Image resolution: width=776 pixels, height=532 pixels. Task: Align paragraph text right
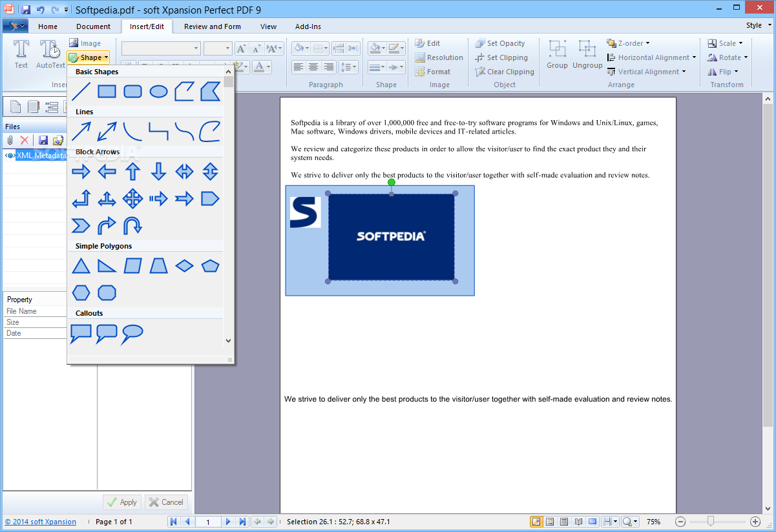click(x=329, y=66)
